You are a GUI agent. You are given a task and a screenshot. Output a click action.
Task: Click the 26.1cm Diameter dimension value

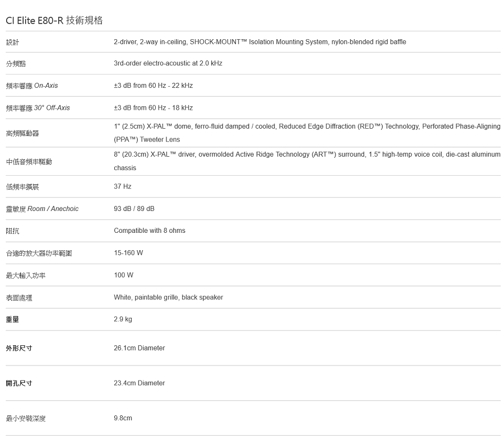point(139,348)
